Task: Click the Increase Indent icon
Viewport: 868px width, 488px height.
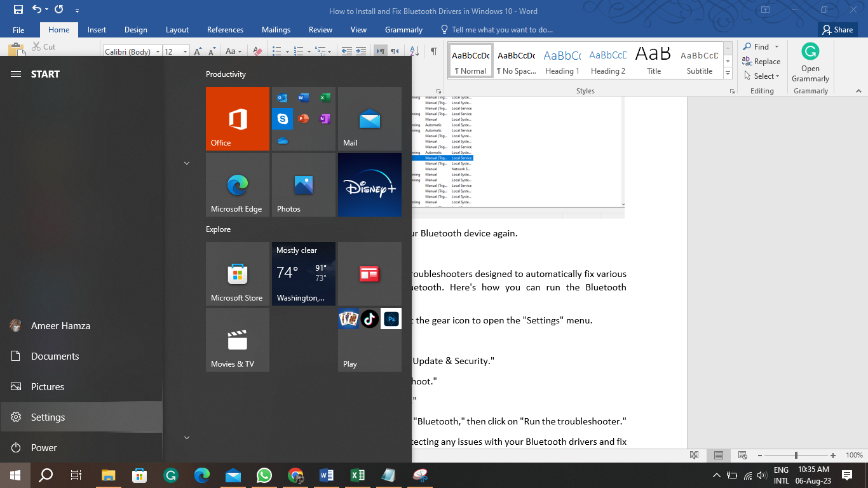Action: [x=360, y=51]
